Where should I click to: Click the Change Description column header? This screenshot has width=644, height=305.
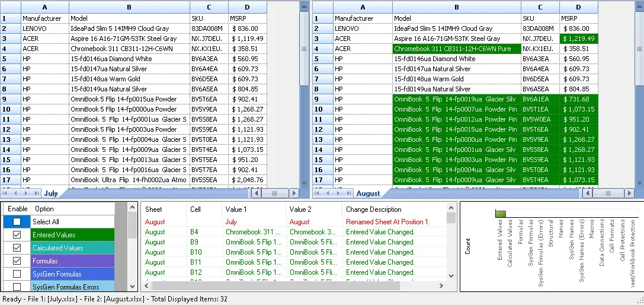pyautogui.click(x=394, y=209)
